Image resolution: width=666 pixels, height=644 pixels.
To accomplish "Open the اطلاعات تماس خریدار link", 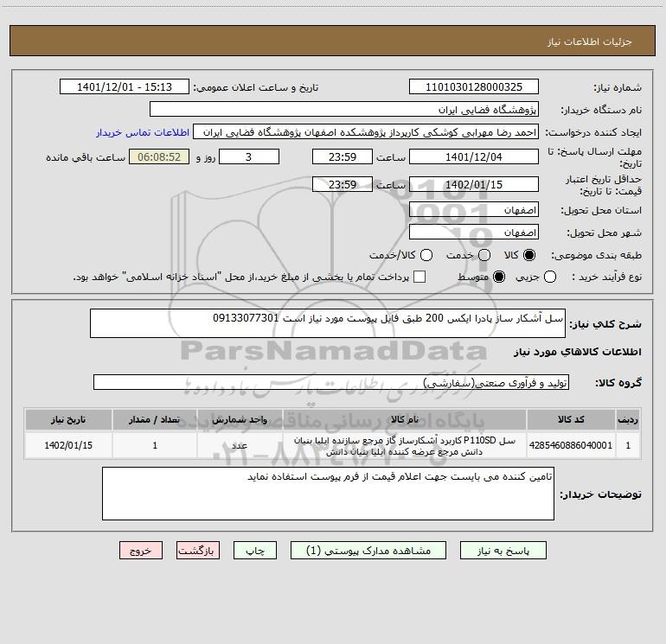I will [x=143, y=132].
